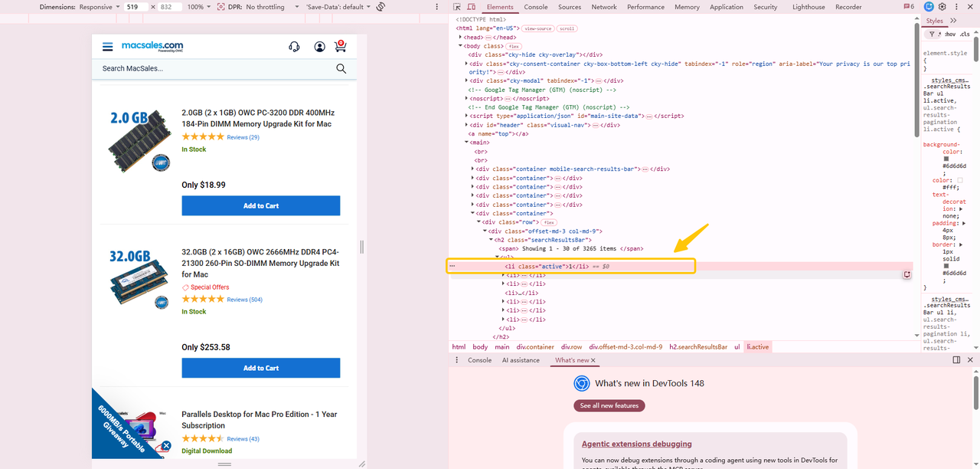This screenshot has width=980, height=469.
Task: Open the drawer three-dot menu beside Console
Action: (457, 360)
